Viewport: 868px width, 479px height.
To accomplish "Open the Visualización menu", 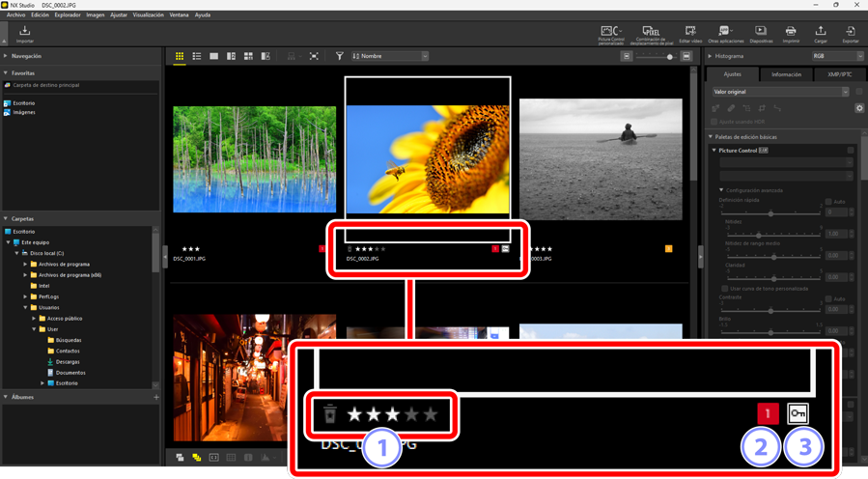I will [x=148, y=15].
